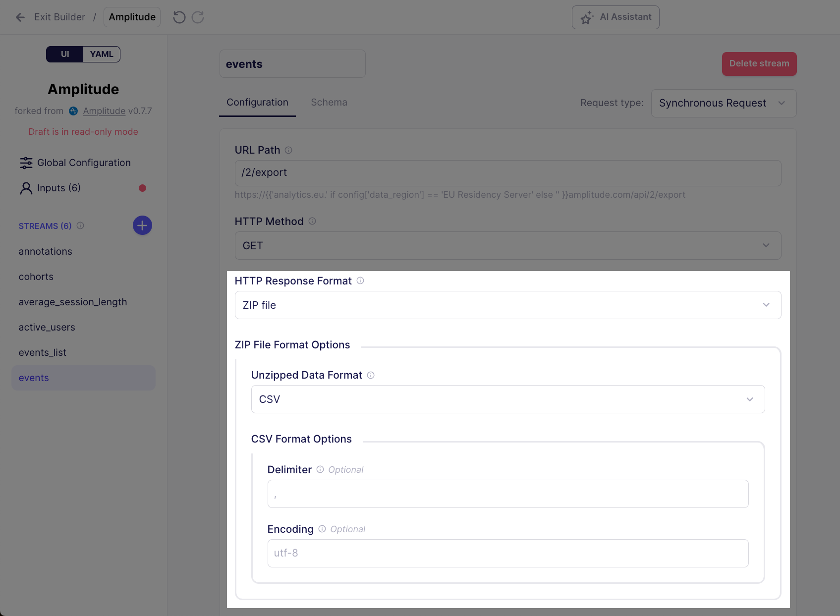Open the HTTP Method dropdown showing GET
This screenshot has width=840, height=616.
pyautogui.click(x=507, y=245)
